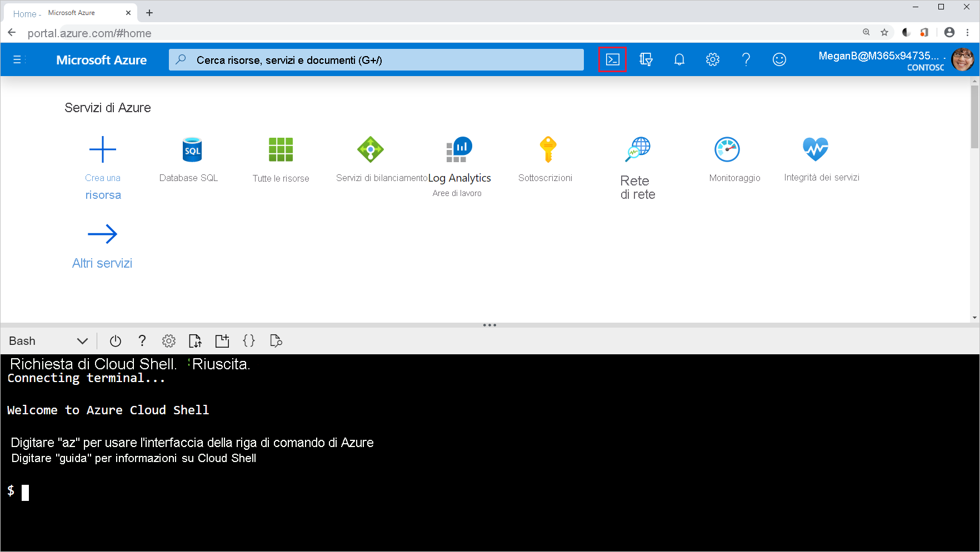Click the terminal prompt line
The image size is (980, 552).
pyautogui.click(x=18, y=491)
